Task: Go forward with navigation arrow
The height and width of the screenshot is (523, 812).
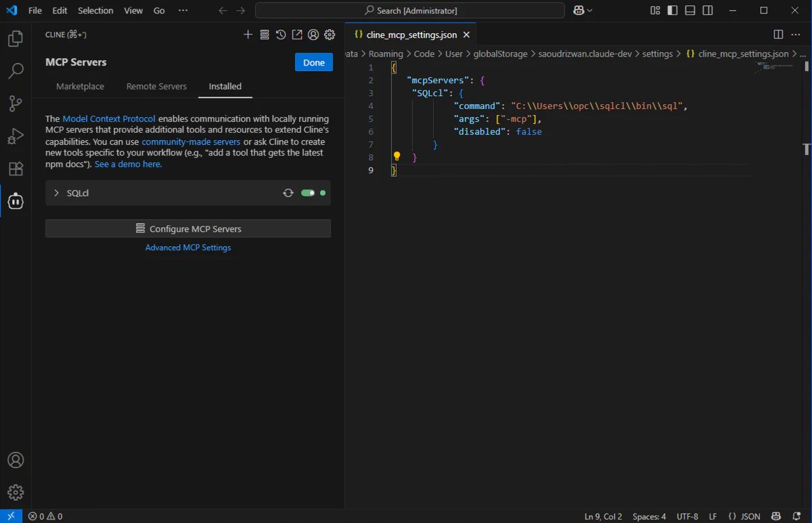Action: pos(241,10)
